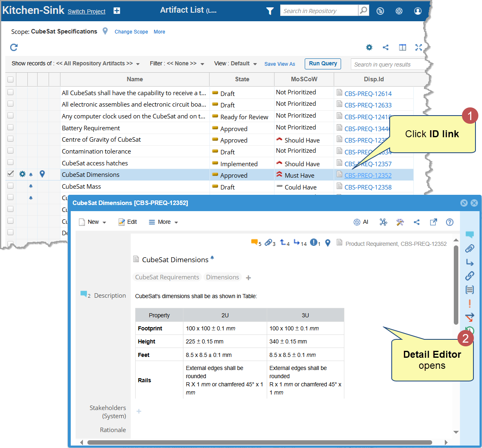The width and height of the screenshot is (482, 448).
Task: Open the column layout icon in list toolbar
Action: [x=402, y=47]
